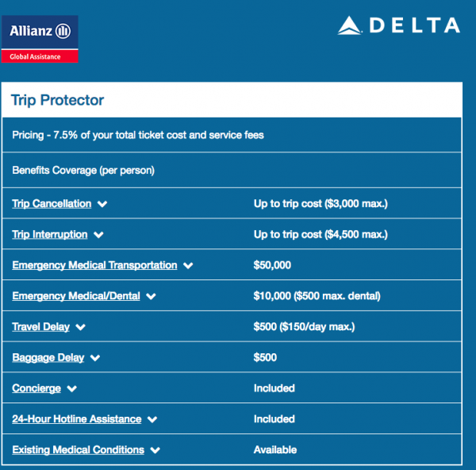Expand the Travel Delay chevron
476x470 pixels.
click(x=80, y=327)
